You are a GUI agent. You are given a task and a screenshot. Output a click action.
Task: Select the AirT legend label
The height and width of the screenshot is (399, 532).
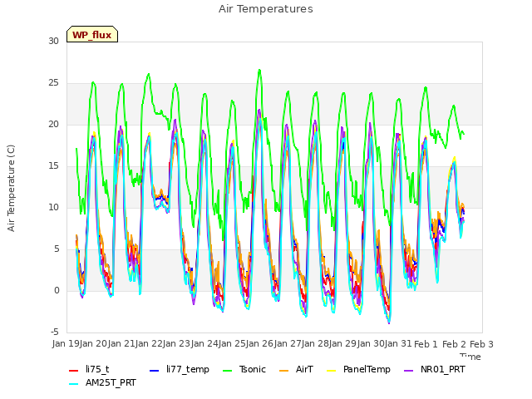[x=304, y=369]
